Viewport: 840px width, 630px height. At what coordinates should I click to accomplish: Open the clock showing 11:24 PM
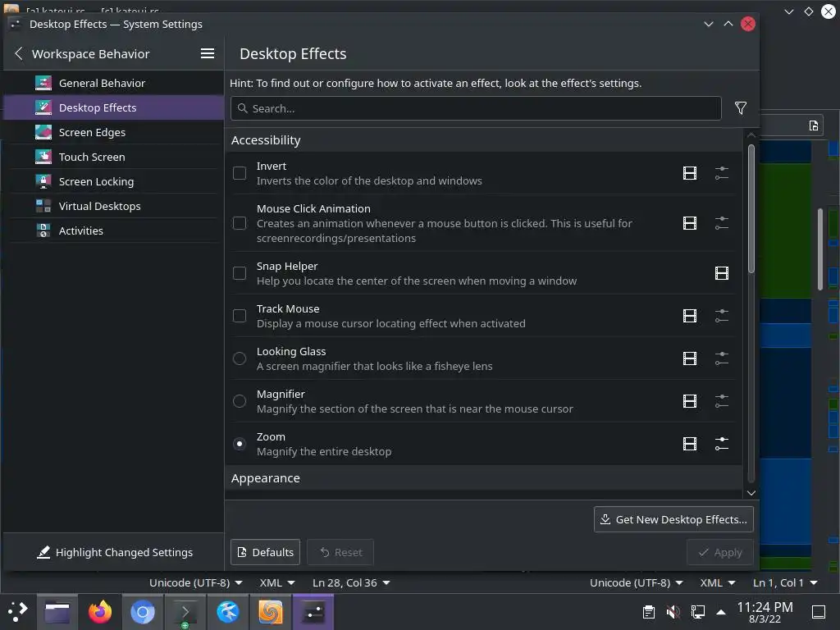tap(765, 612)
